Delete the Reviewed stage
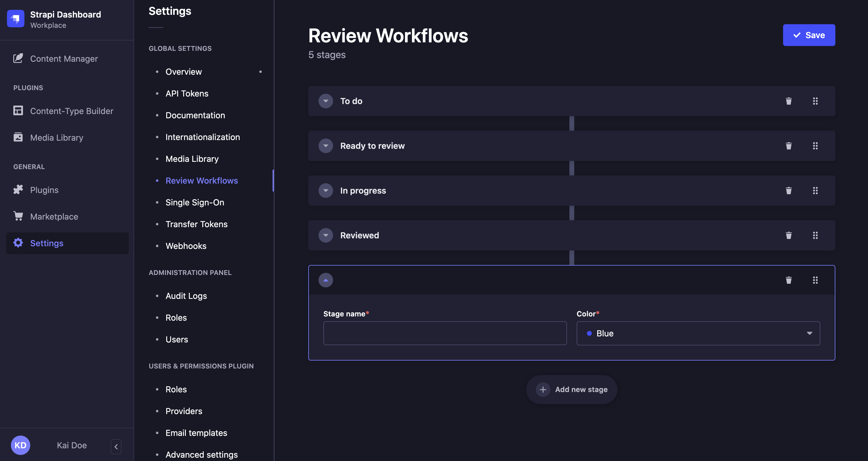 789,235
